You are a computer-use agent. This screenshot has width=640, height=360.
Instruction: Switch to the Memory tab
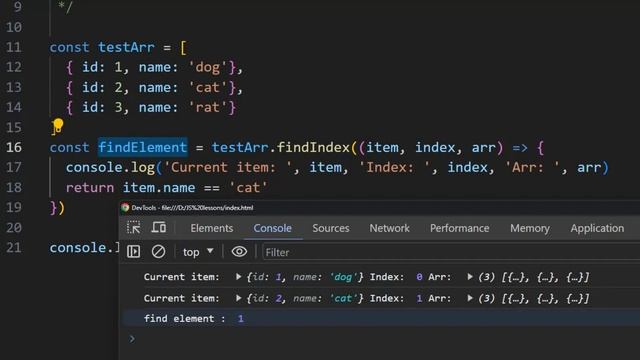coord(530,228)
